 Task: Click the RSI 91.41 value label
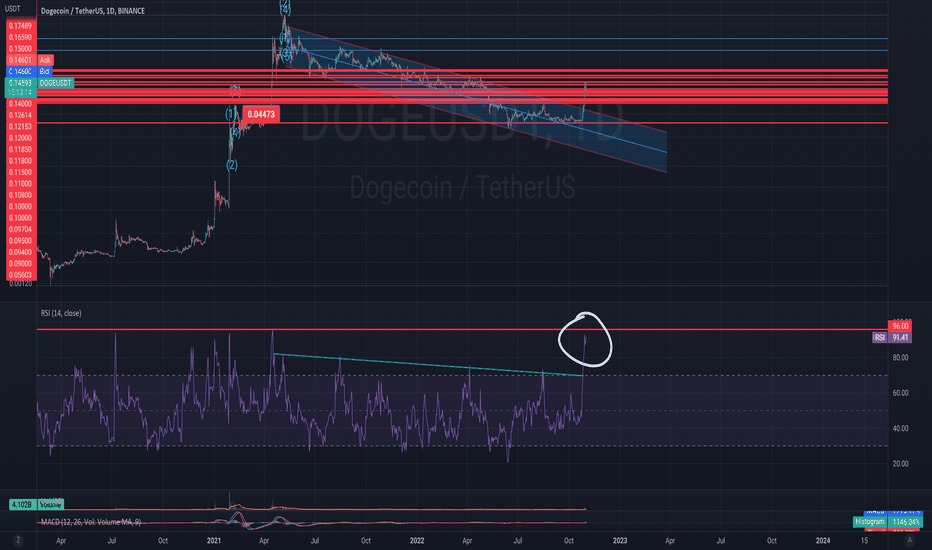[x=892, y=337]
